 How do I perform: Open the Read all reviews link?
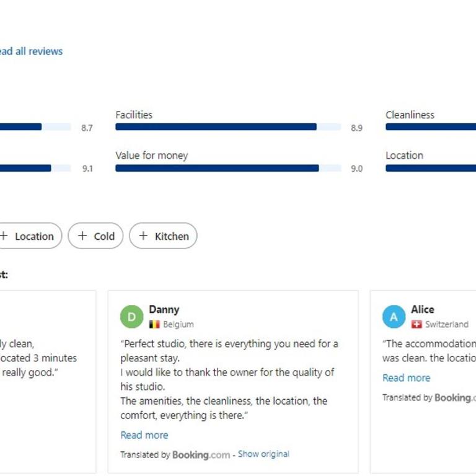pyautogui.click(x=31, y=51)
